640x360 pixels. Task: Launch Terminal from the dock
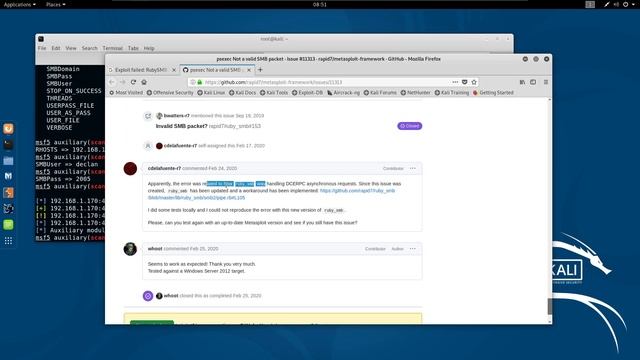[x=8, y=144]
